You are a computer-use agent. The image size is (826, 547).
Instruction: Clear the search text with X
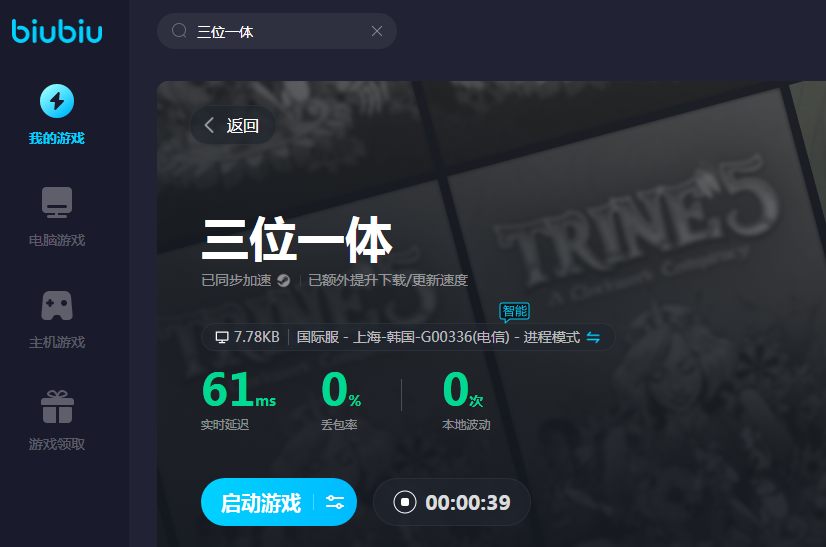point(377,31)
